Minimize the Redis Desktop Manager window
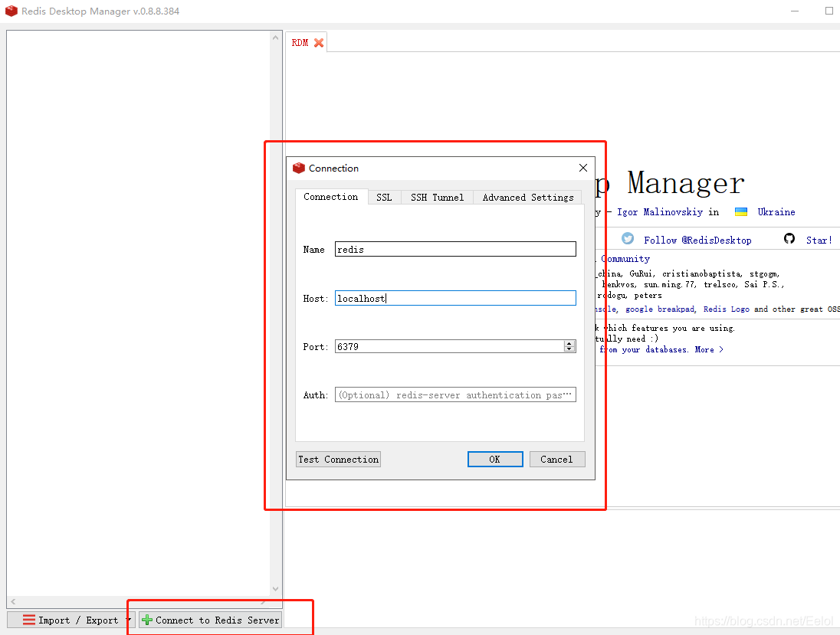Screen dimensions: 840x635 pyautogui.click(x=795, y=11)
